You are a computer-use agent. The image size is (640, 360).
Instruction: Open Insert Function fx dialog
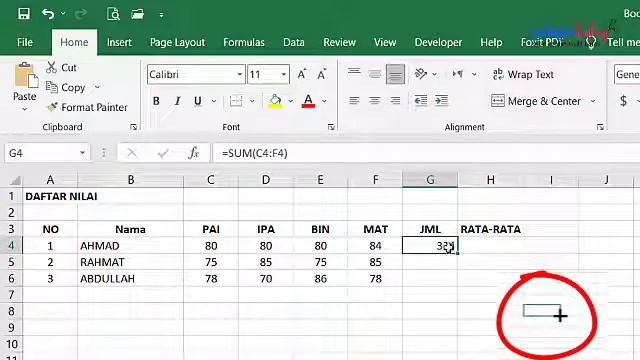coord(193,153)
